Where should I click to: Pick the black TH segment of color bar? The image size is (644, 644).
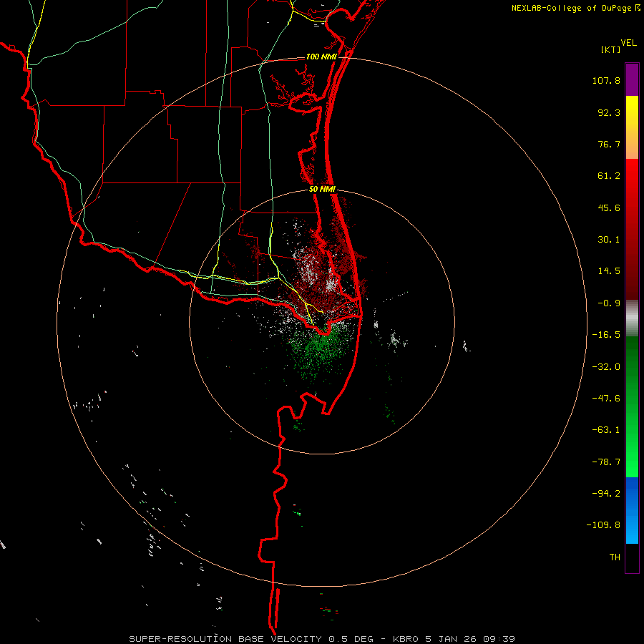[x=632, y=557]
